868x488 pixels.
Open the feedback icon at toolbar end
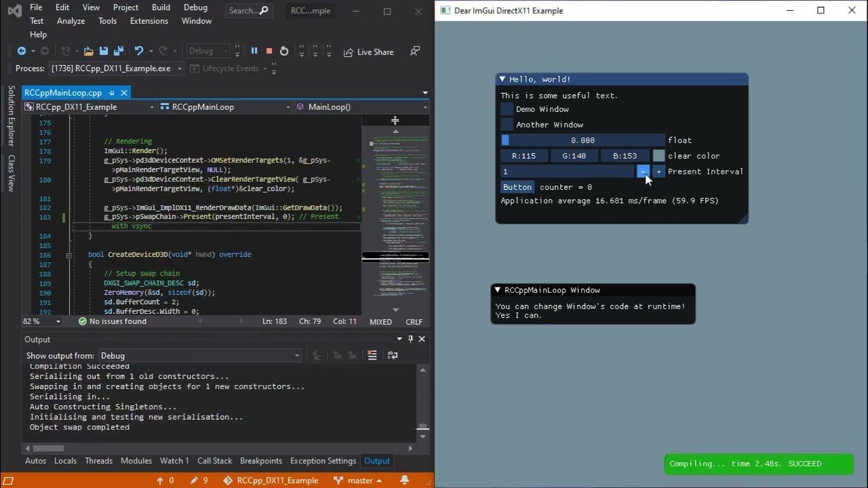click(x=415, y=51)
